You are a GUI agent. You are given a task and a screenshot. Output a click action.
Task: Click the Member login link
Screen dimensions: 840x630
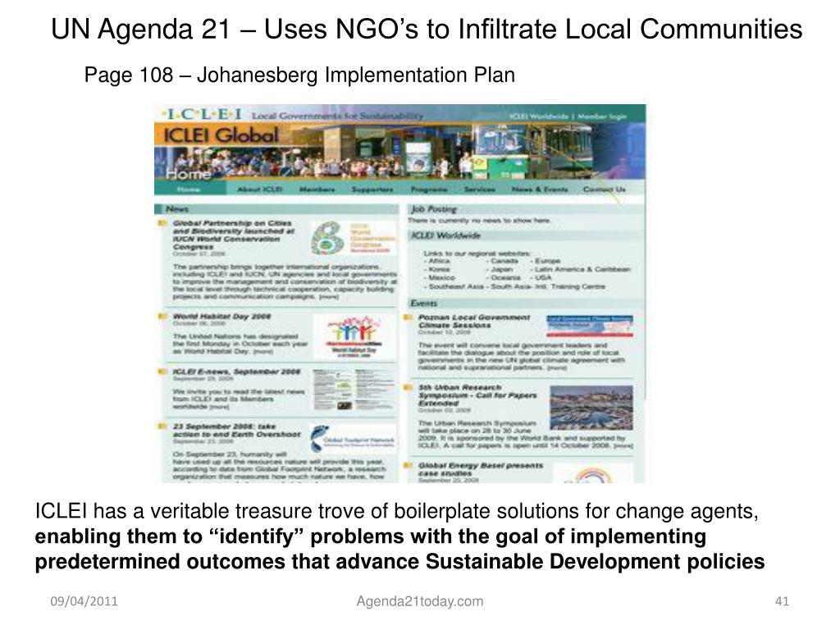click(x=601, y=116)
